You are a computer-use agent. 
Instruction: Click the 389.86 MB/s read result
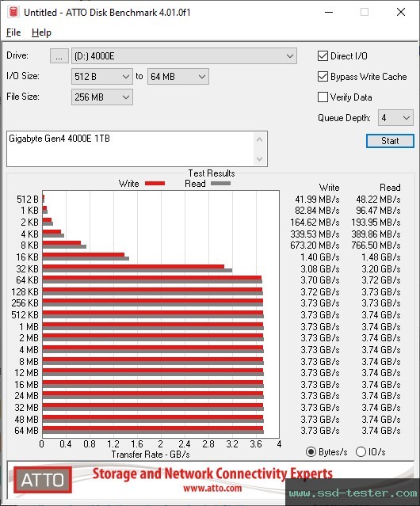376,234
